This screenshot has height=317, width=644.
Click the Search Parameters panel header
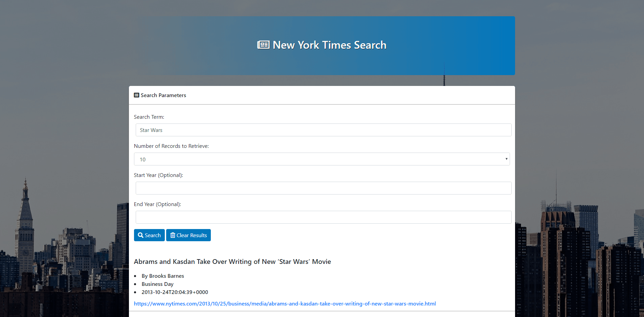pos(163,95)
